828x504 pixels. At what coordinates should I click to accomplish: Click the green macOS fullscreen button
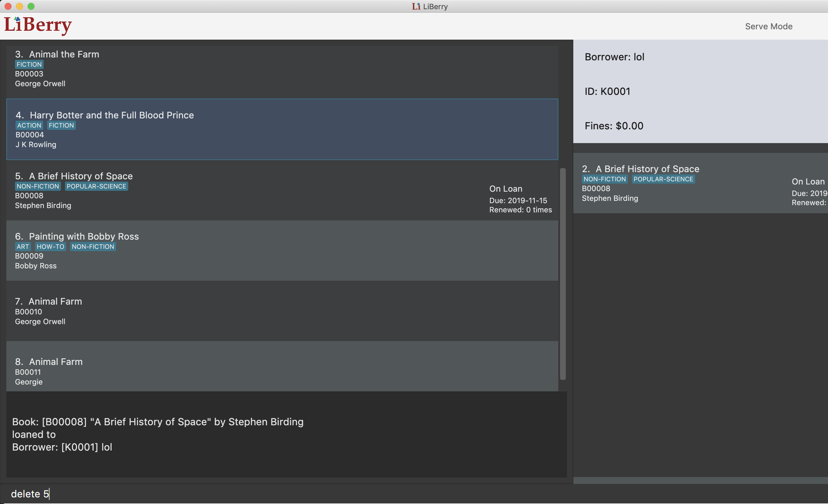tap(31, 6)
